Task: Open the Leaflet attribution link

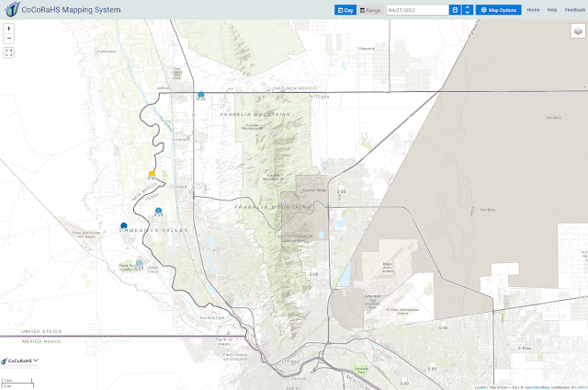Action: coord(480,387)
